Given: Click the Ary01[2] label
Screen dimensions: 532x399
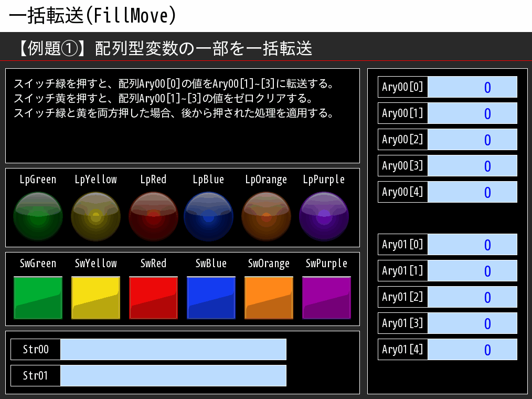Looking at the screenshot, I should 403,297.
